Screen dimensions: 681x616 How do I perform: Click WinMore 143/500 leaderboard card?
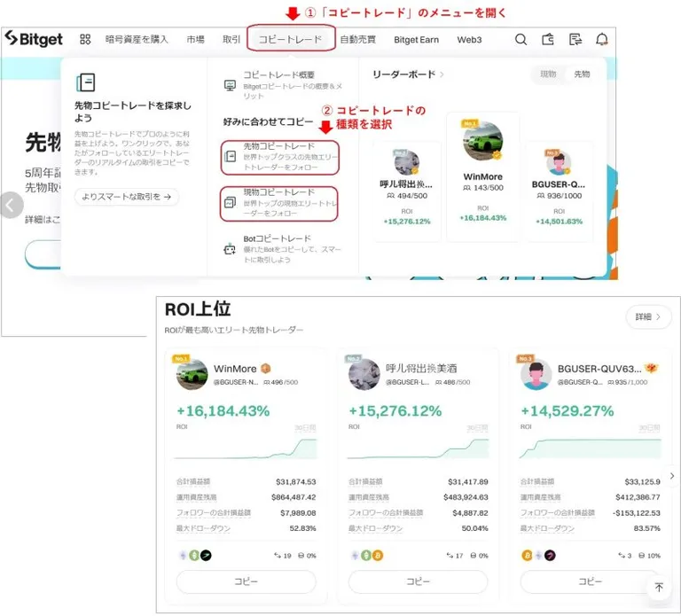click(x=483, y=175)
